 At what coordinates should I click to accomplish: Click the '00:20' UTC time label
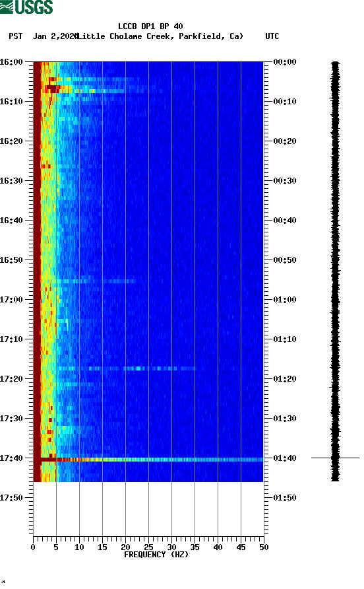285,141
